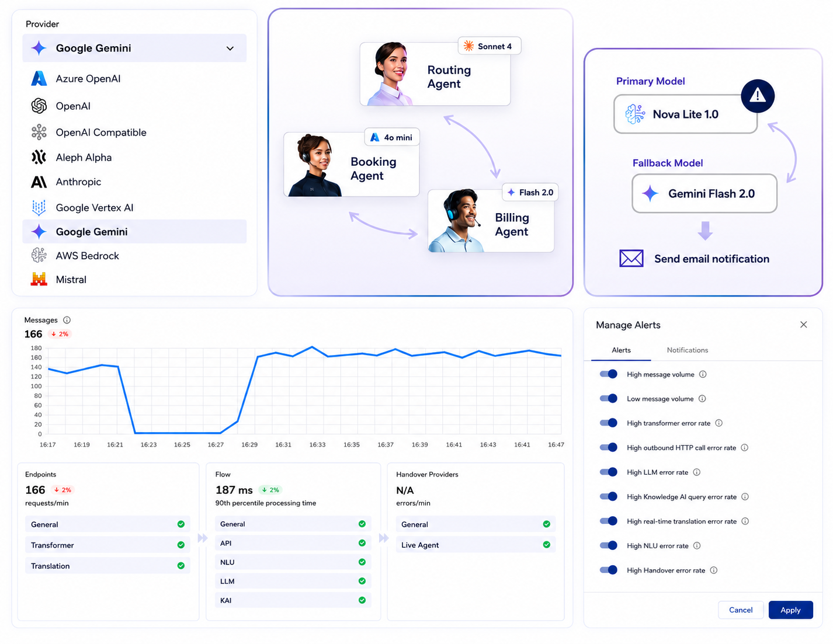This screenshot has height=644, width=833.
Task: Select the Booking Agent card
Action: coord(351,164)
